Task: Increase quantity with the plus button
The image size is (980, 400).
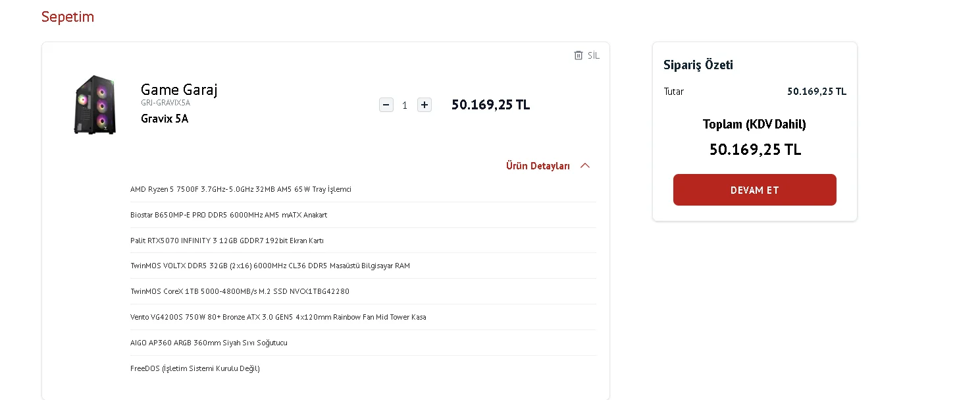Action: point(425,105)
